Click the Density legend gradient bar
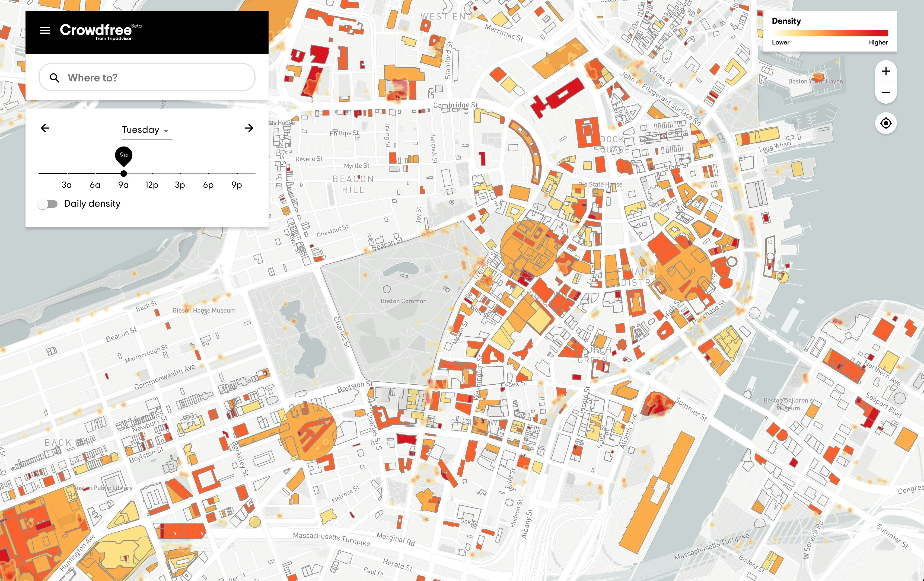Image resolution: width=924 pixels, height=581 pixels. 830,33
